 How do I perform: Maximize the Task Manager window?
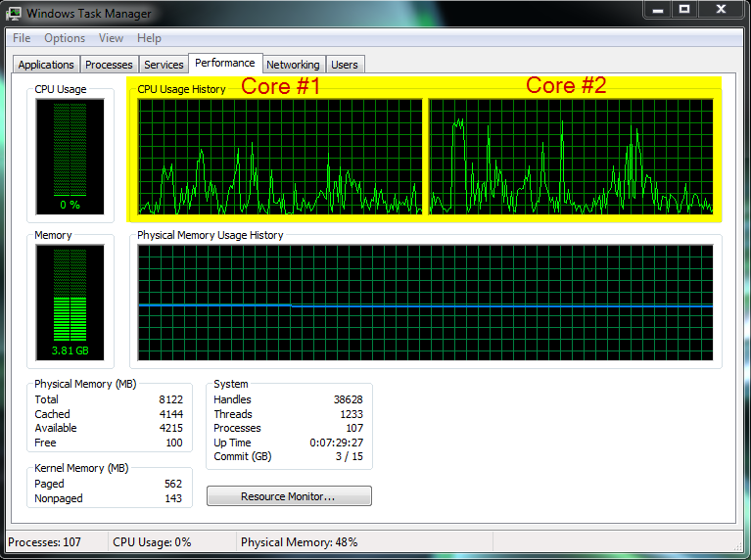click(x=684, y=10)
